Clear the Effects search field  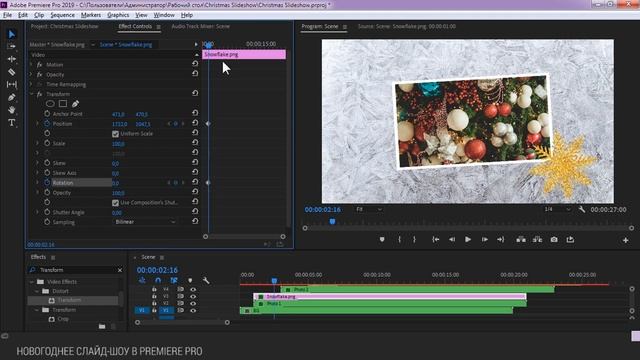pyautogui.click(x=120, y=270)
